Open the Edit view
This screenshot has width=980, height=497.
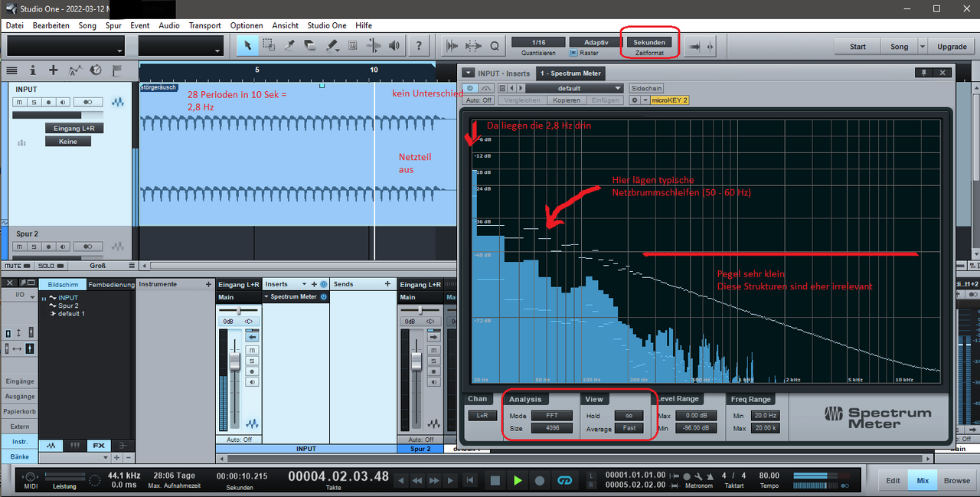tap(893, 480)
